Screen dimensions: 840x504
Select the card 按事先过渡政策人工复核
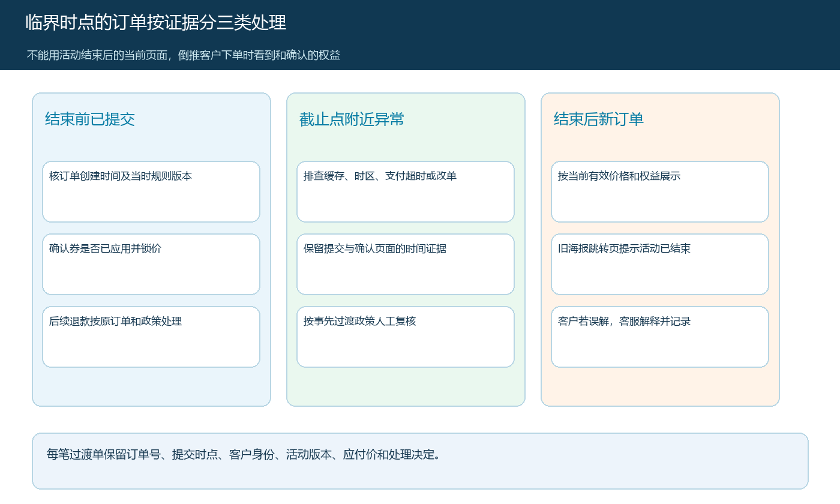pos(406,337)
